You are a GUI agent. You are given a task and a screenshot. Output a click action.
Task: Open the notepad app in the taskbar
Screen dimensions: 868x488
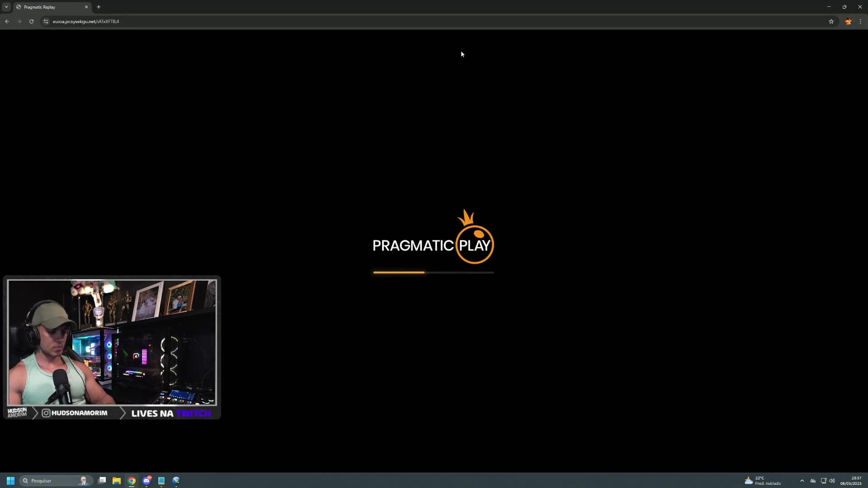coord(161,480)
